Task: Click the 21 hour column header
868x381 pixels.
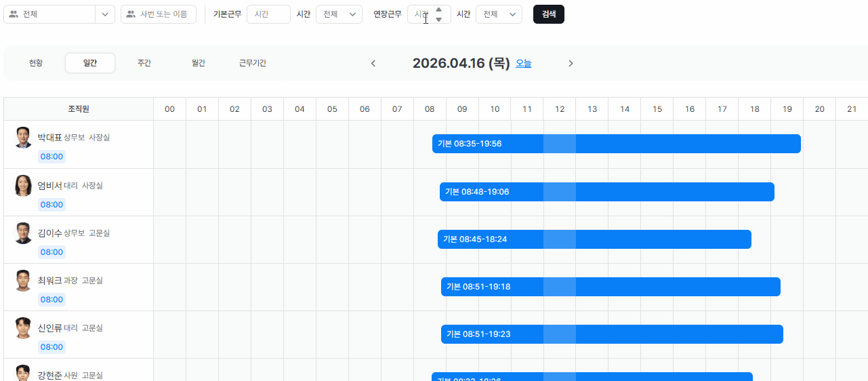Action: click(x=852, y=109)
